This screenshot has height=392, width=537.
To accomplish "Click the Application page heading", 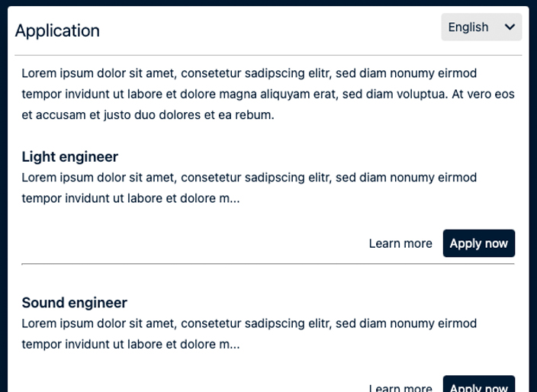I will (x=57, y=31).
